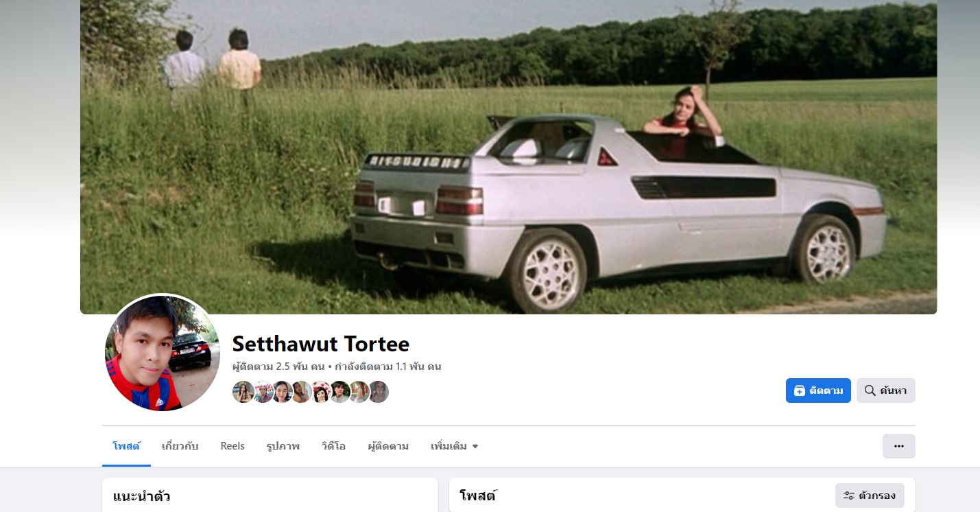This screenshot has height=512, width=980.
Task: Select the Videos (วิดีโอ) tab
Action: pyautogui.click(x=333, y=446)
